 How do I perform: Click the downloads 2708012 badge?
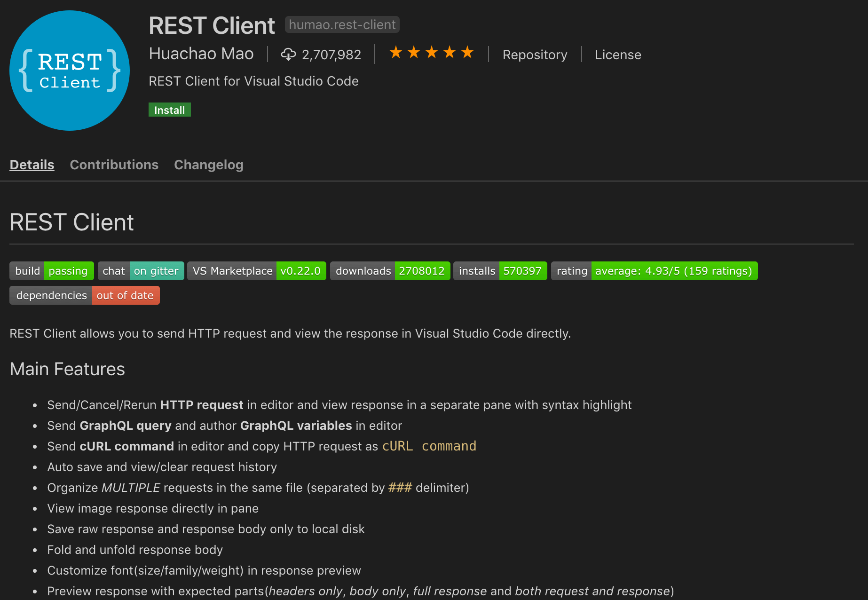[390, 271]
